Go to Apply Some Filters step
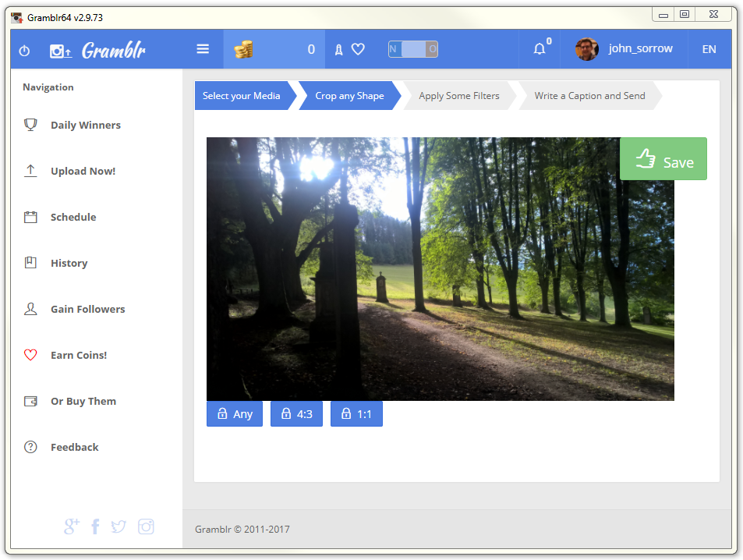Image resolution: width=743 pixels, height=560 pixels. tap(459, 96)
